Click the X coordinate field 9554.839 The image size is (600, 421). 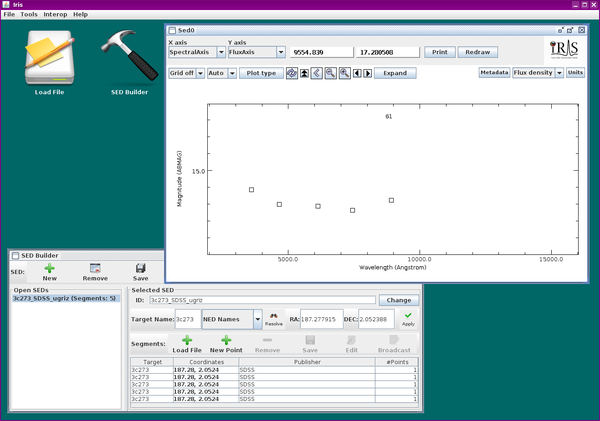[321, 52]
